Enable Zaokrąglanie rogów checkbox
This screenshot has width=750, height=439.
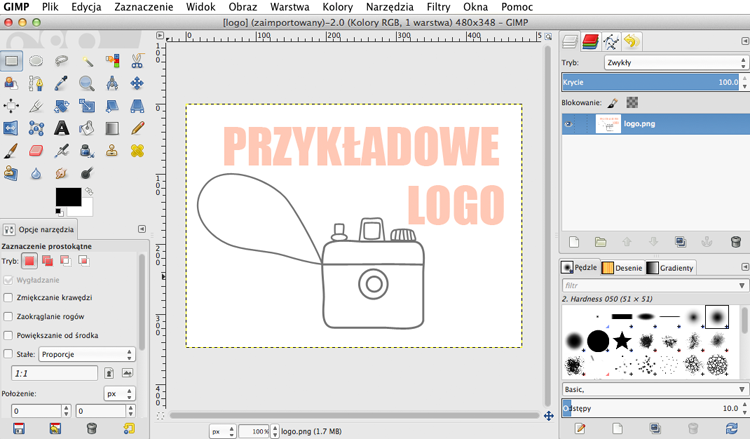pyautogui.click(x=8, y=317)
